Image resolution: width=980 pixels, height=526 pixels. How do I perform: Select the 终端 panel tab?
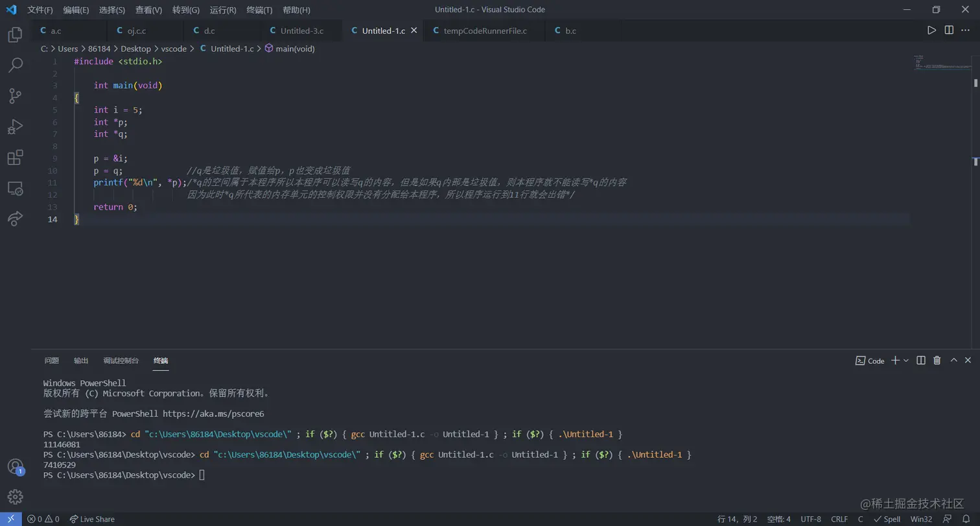coord(161,361)
